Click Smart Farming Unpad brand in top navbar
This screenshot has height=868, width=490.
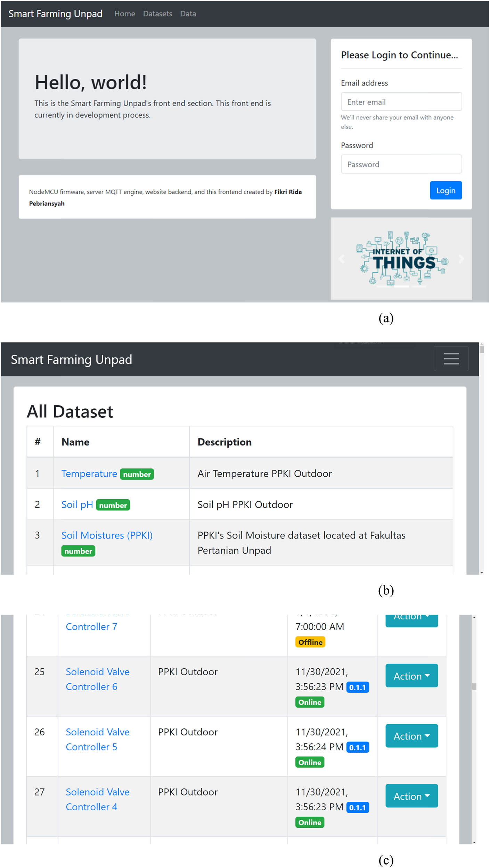point(55,14)
